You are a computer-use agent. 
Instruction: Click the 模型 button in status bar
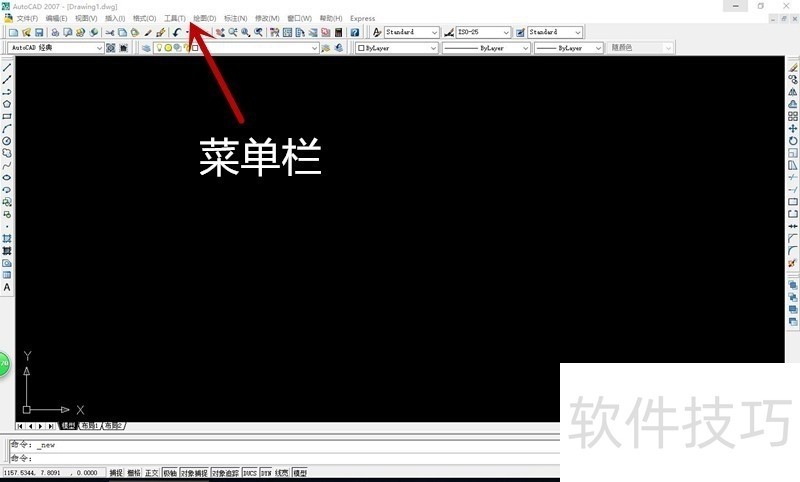pyautogui.click(x=300, y=473)
